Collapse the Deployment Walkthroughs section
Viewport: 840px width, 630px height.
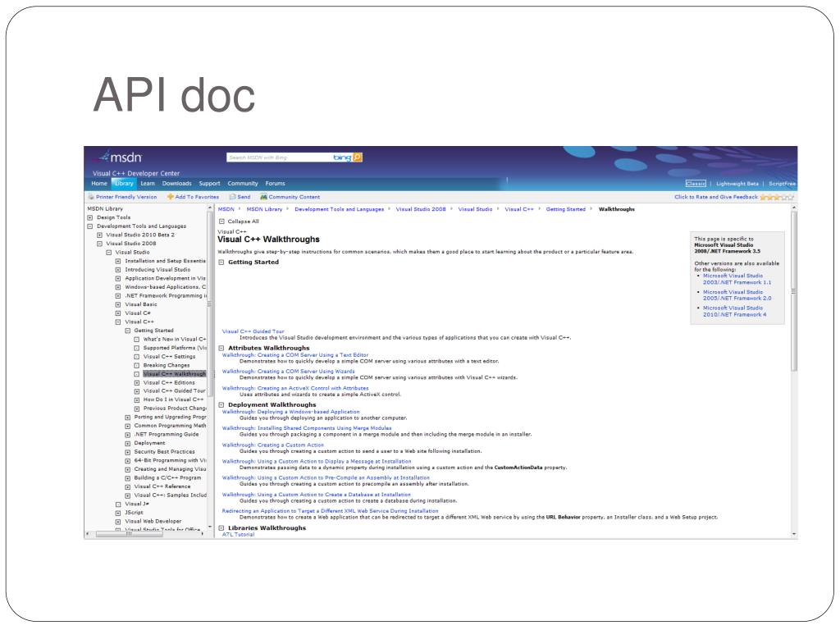click(x=221, y=405)
